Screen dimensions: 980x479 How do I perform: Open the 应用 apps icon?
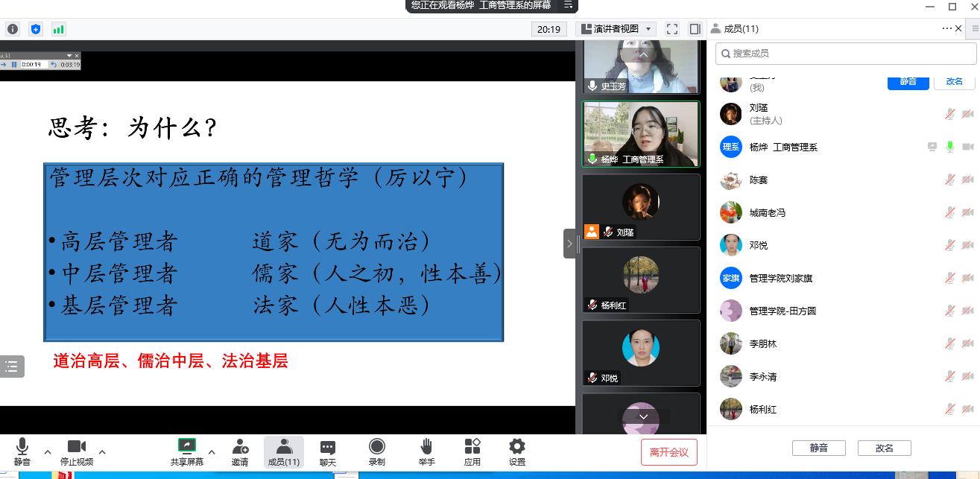(472, 451)
